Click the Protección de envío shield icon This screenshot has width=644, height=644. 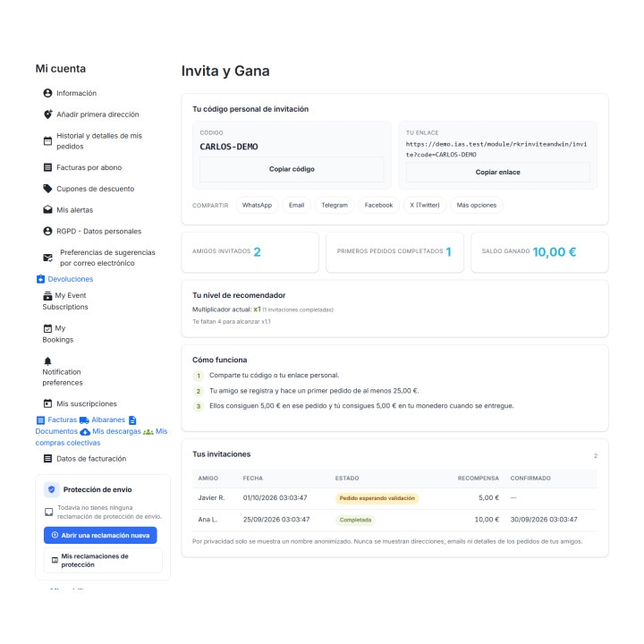point(52,489)
